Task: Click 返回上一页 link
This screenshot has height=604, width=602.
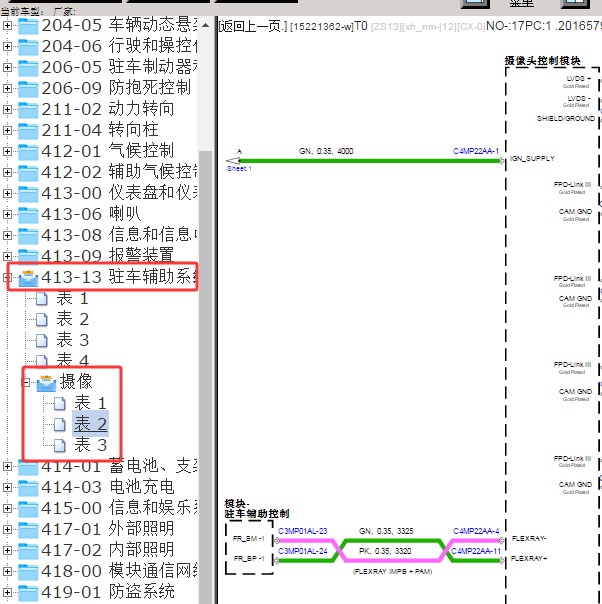Action: (x=253, y=27)
